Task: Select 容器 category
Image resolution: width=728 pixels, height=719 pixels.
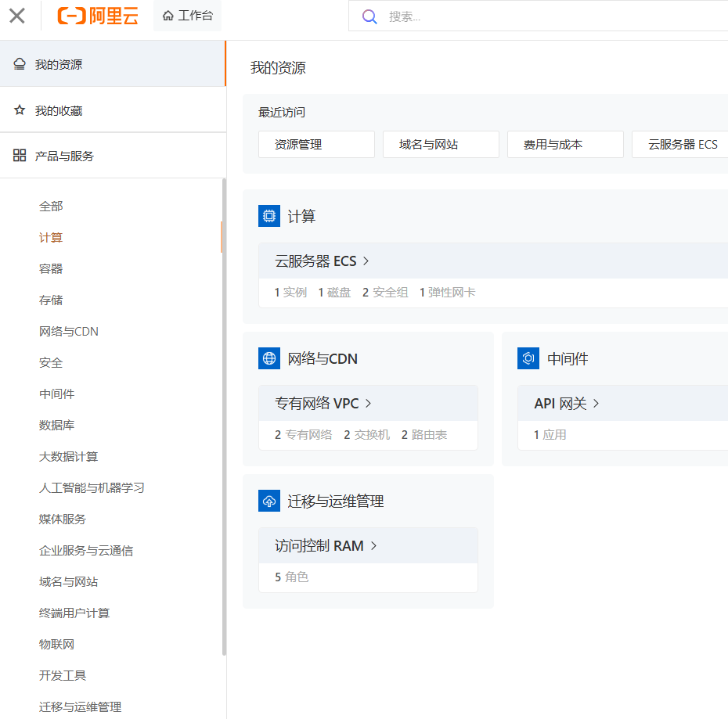Action: pos(51,269)
